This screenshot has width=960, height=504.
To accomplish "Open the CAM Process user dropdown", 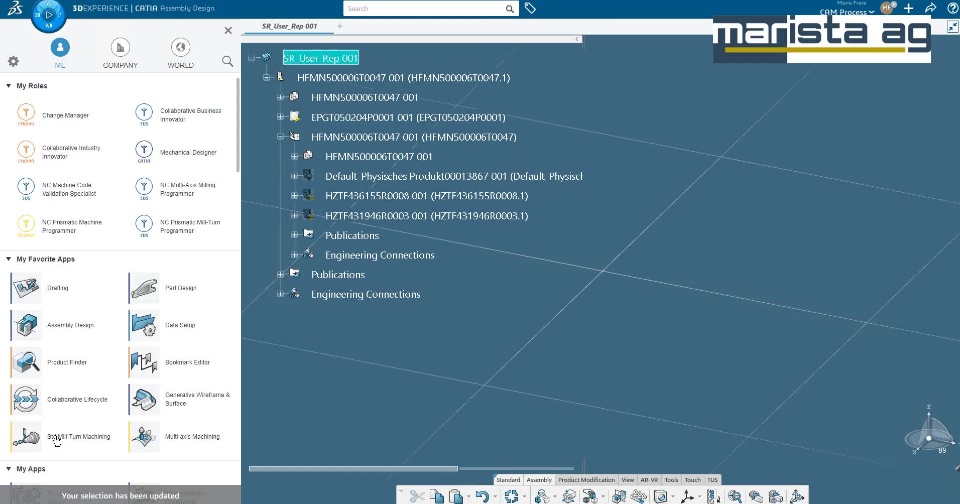I will [x=847, y=12].
